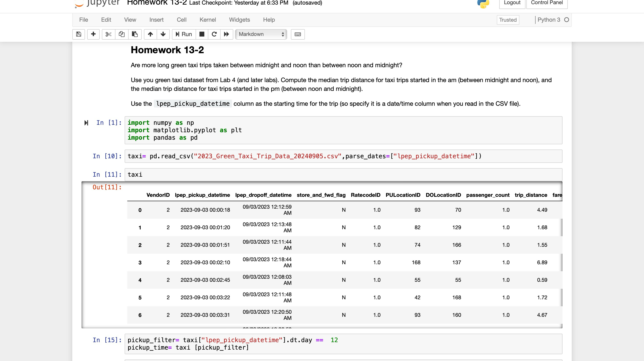Restart the kernel with circular arrow
This screenshot has height=361, width=644.
pyautogui.click(x=214, y=34)
